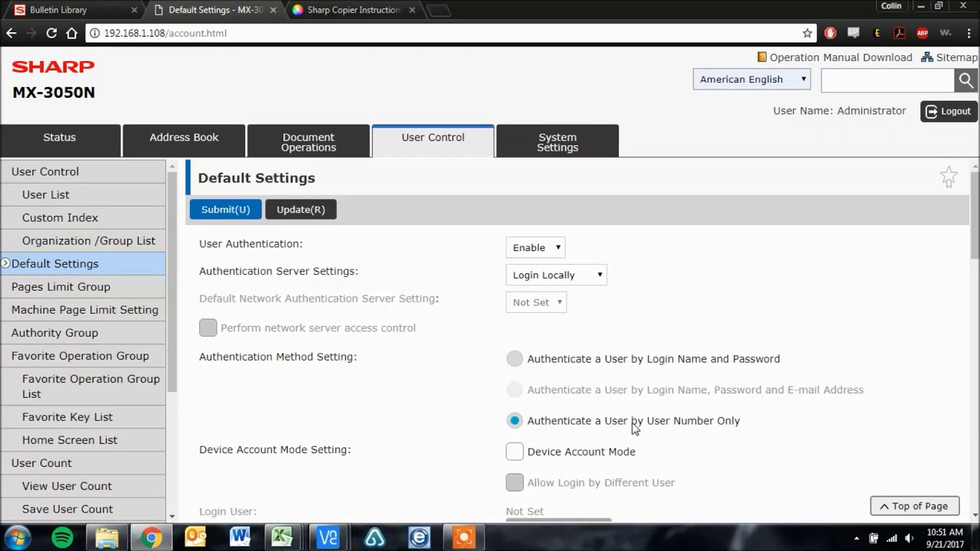Viewport: 980px width, 551px height.
Task: Open the Windows Start menu
Action: pos(17,537)
